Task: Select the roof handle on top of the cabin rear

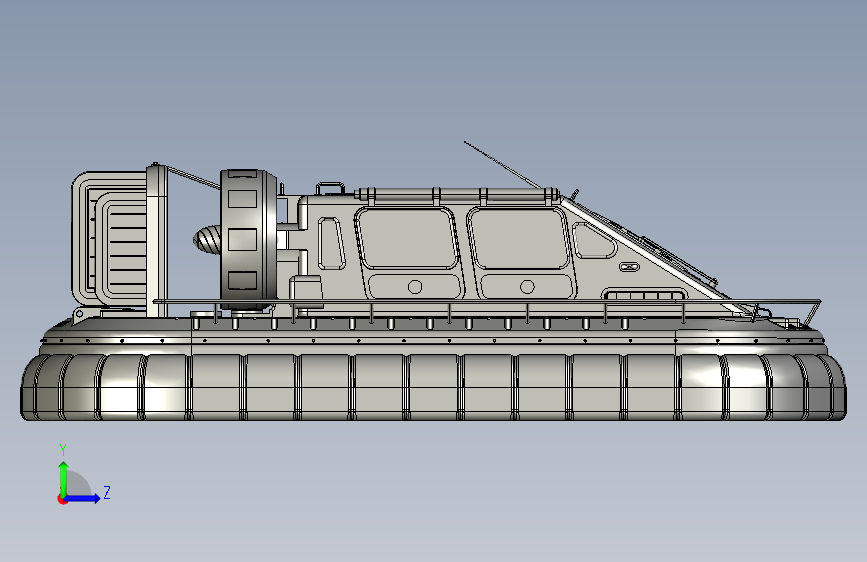Action: coord(330,188)
